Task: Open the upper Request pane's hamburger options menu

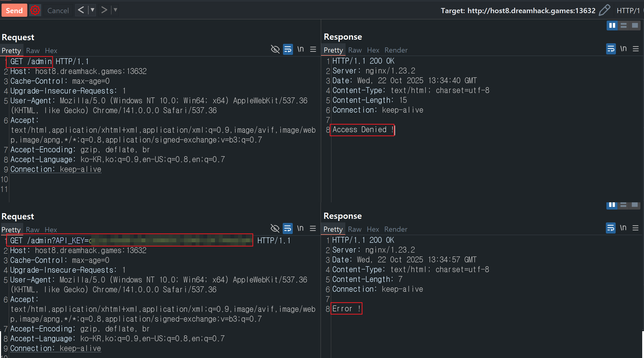Action: tap(313, 49)
